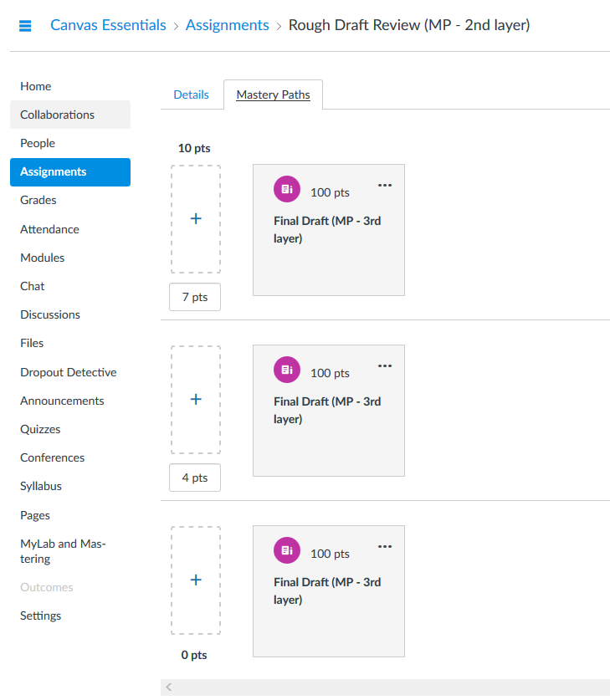The height and width of the screenshot is (700, 610).
Task: Click the plus icon in the middle score range
Action: (x=196, y=400)
